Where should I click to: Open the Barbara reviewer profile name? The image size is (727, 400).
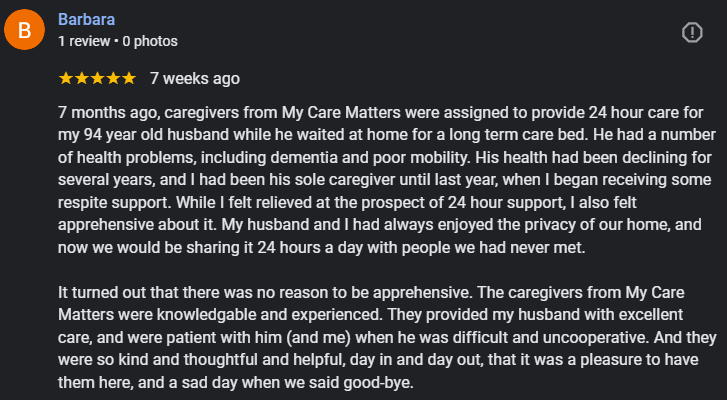(x=86, y=20)
